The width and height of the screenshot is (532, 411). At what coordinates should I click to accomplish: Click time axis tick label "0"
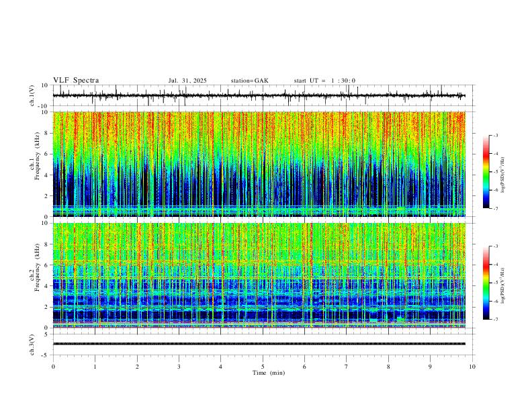[x=53, y=367]
